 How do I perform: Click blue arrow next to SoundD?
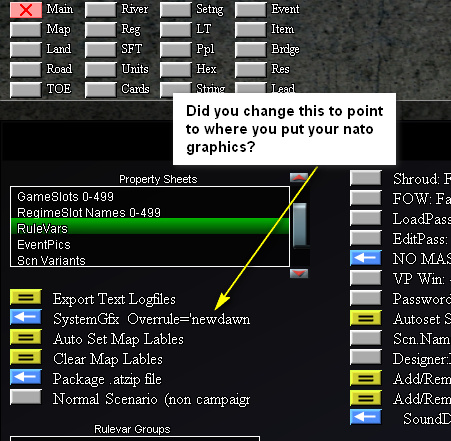pos(366,417)
